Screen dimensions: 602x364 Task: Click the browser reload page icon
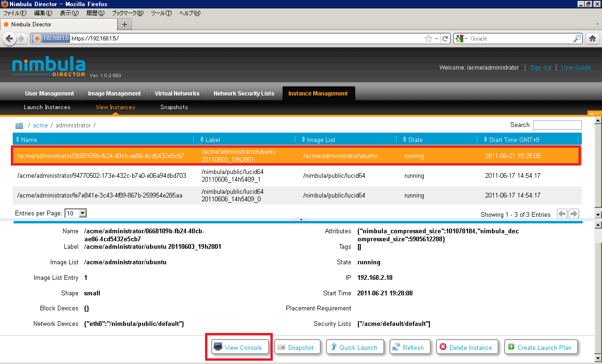coord(445,39)
